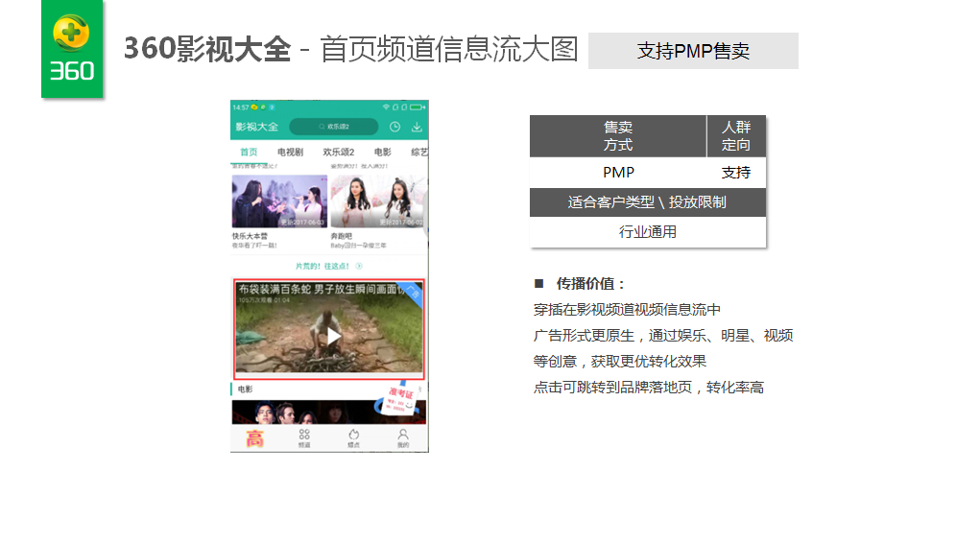
Task: Tap the arrow icon beside 片荒的!往这点!
Action: tap(359, 266)
